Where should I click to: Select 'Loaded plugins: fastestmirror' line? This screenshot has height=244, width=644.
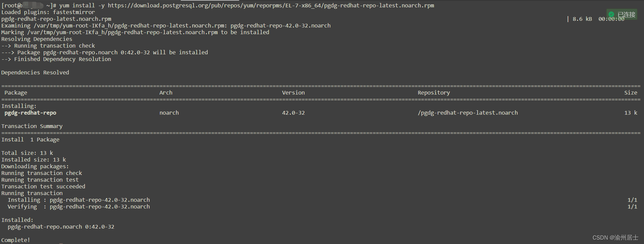click(x=48, y=12)
